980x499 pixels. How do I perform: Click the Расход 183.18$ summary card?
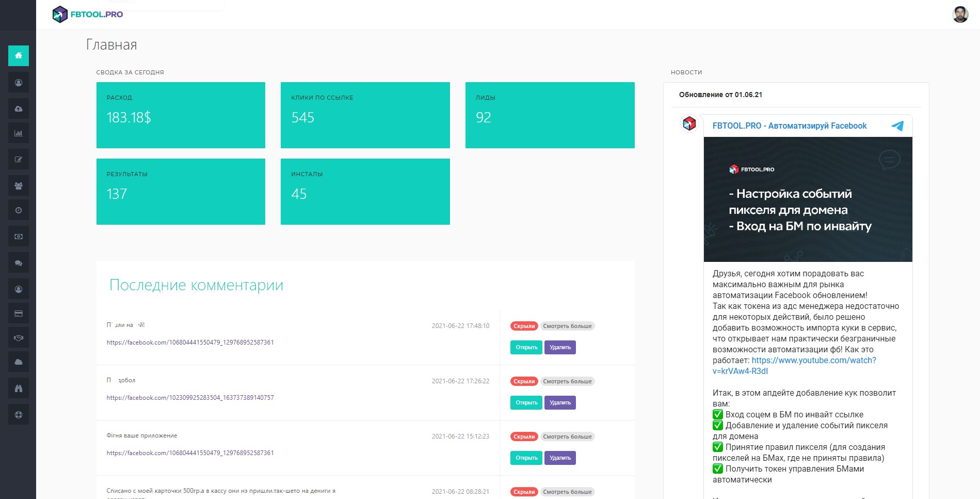pyautogui.click(x=181, y=115)
